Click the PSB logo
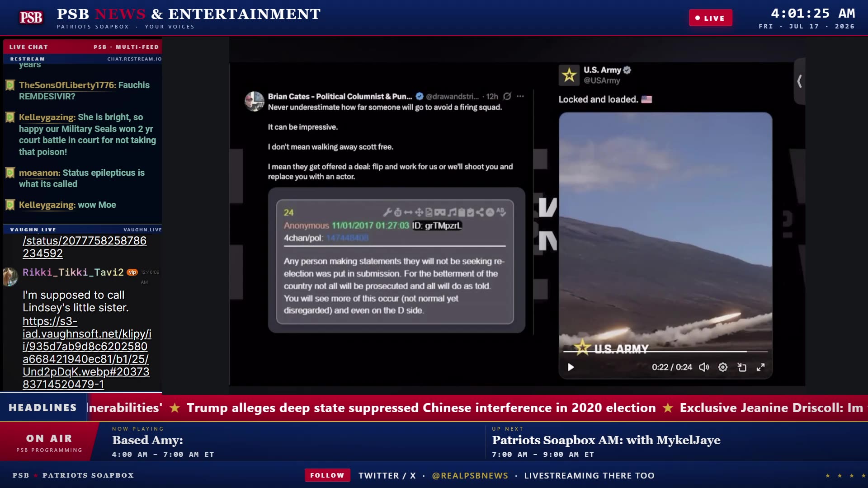Screen dimensions: 868x488 coord(31,18)
